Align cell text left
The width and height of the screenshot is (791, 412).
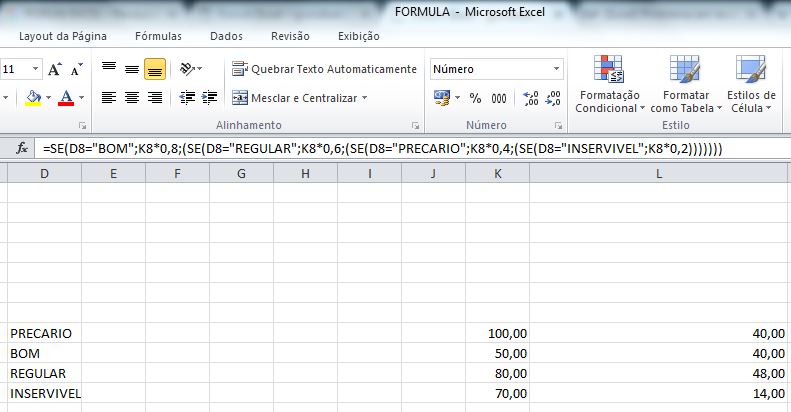pos(109,97)
